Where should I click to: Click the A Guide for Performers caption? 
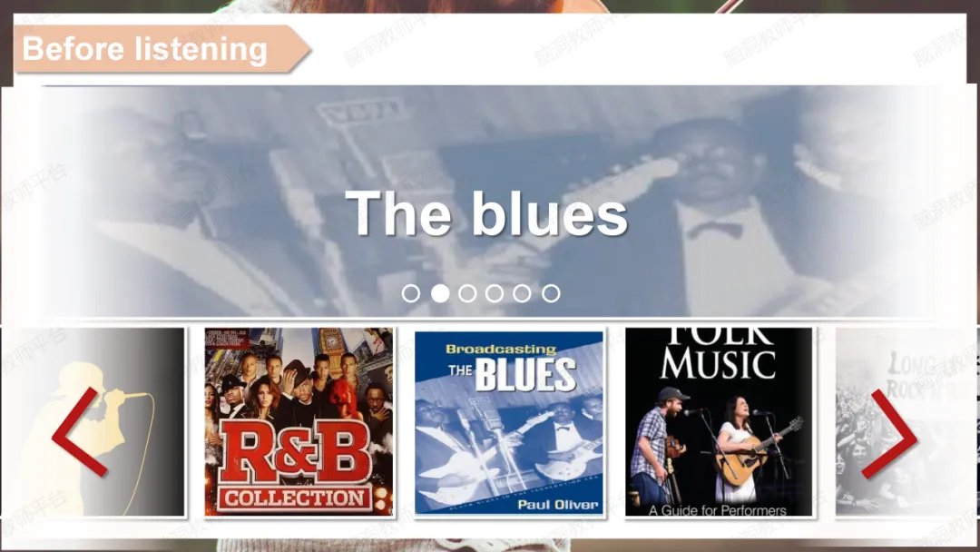pyautogui.click(x=718, y=510)
